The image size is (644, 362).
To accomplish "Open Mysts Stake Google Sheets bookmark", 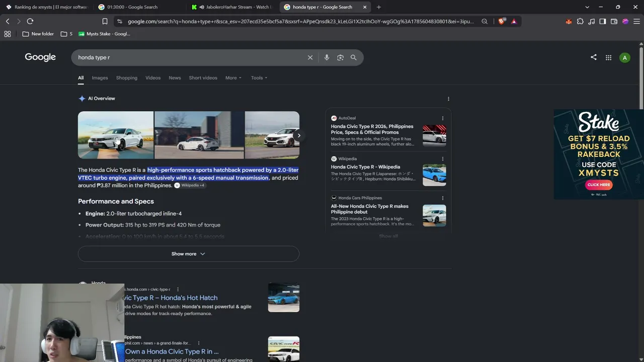I will coord(105,34).
